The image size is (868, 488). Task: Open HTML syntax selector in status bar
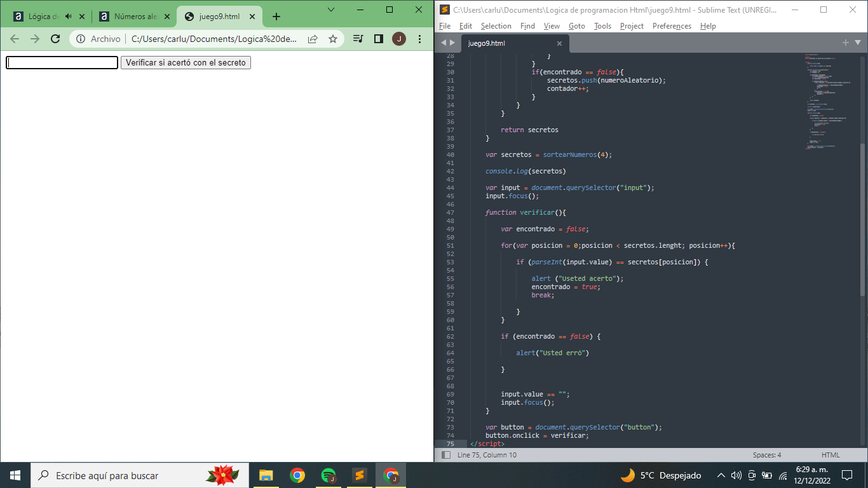pyautogui.click(x=831, y=455)
